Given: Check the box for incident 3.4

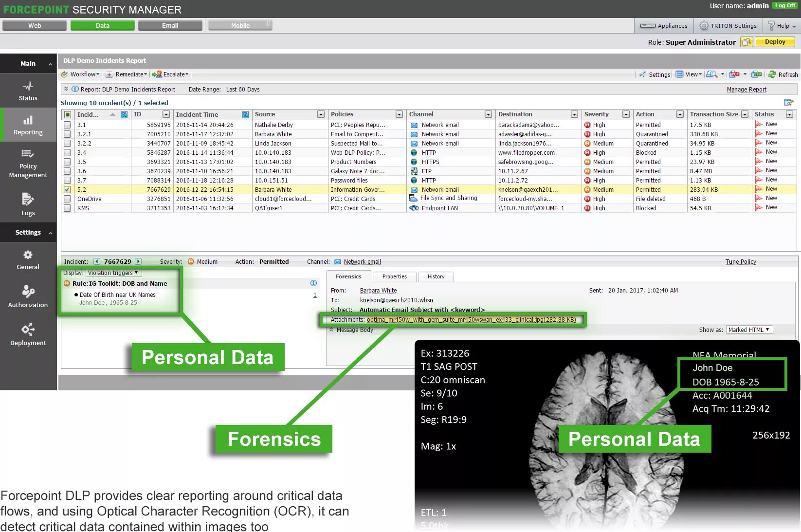Looking at the screenshot, I should (67, 152).
